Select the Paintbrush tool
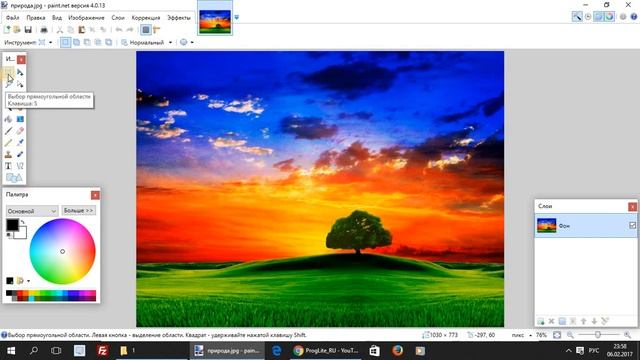This screenshot has height=360, width=640. tap(8, 131)
